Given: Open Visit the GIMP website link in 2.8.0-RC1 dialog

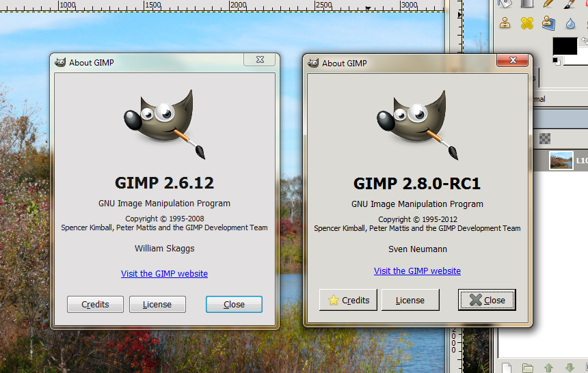Looking at the screenshot, I should click(417, 271).
